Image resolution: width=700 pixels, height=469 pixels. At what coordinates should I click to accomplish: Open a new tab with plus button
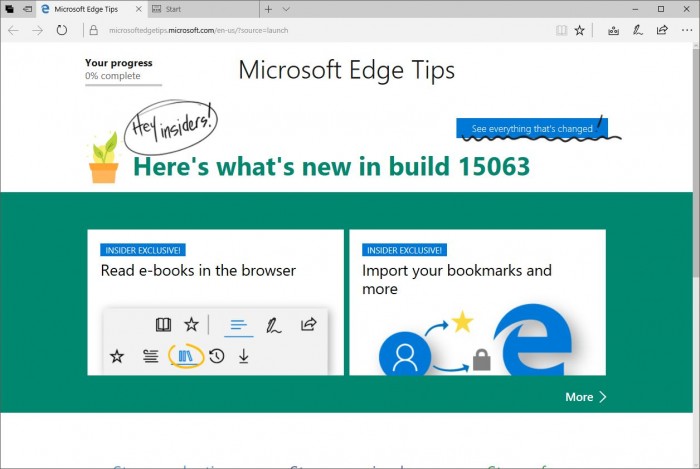(268, 9)
